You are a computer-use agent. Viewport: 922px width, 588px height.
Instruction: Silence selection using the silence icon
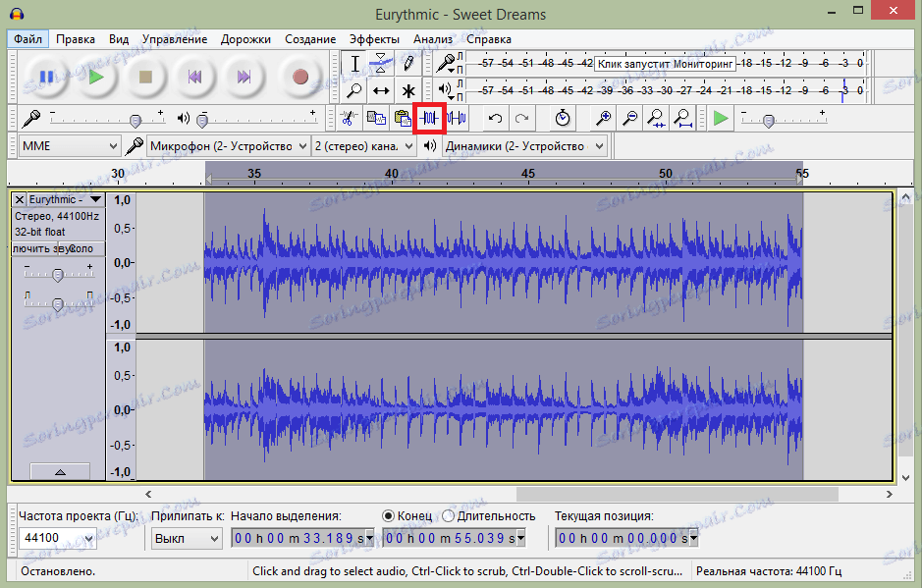[457, 118]
